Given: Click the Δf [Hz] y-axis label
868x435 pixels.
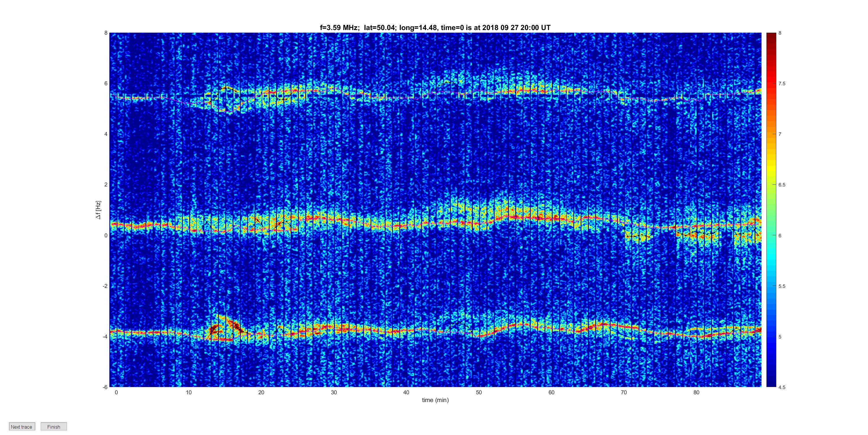Looking at the screenshot, I should tap(98, 210).
